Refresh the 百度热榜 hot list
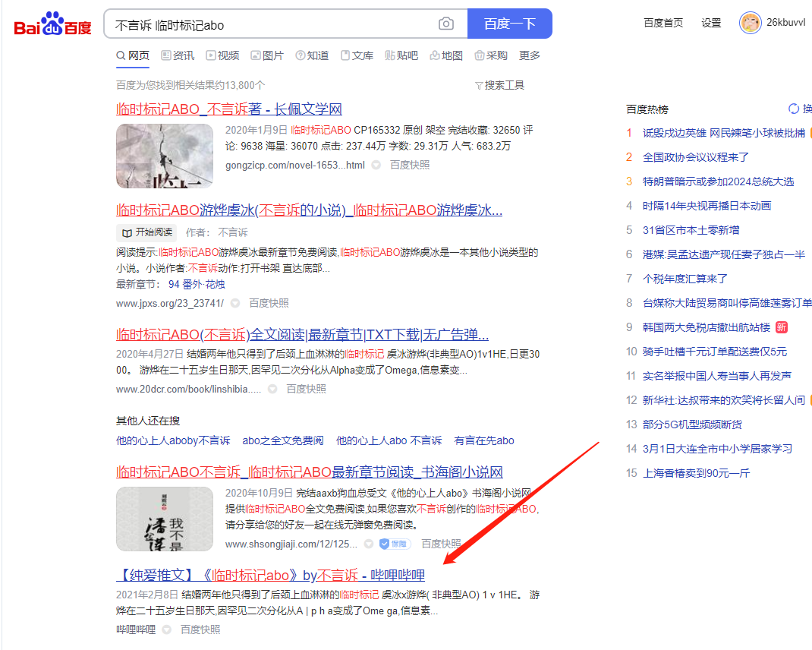 click(x=800, y=109)
